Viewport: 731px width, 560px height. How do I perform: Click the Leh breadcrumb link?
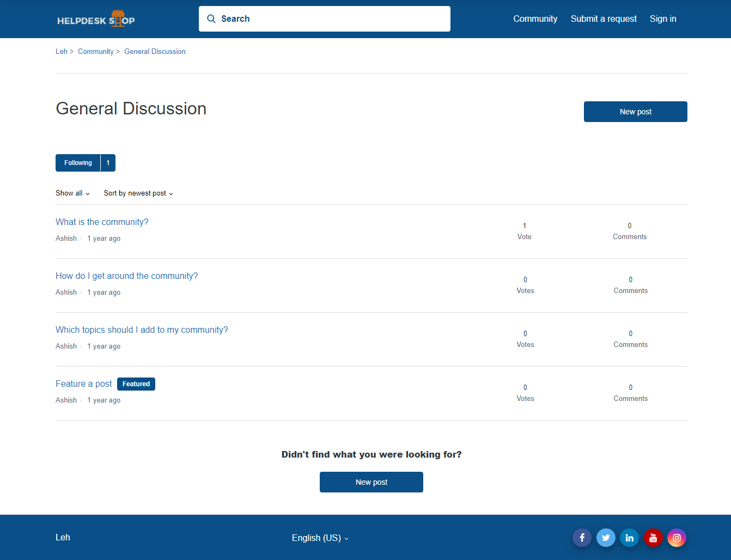click(62, 52)
